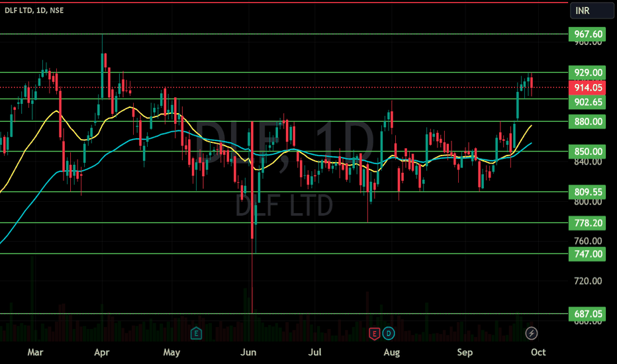Click the May label on time axis
Viewport: 617px width, 364px height.
coord(171,352)
